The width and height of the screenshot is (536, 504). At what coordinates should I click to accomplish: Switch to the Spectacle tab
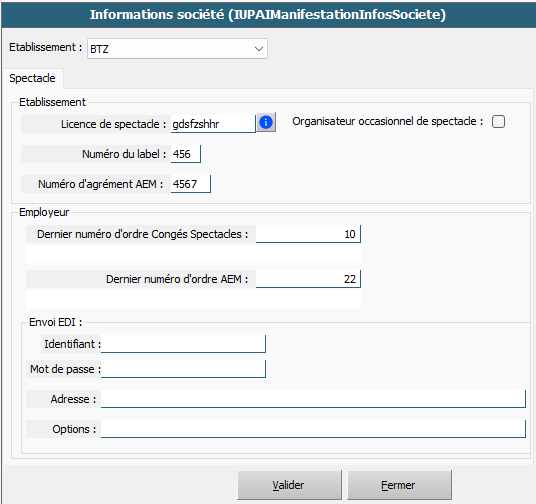pyautogui.click(x=32, y=78)
